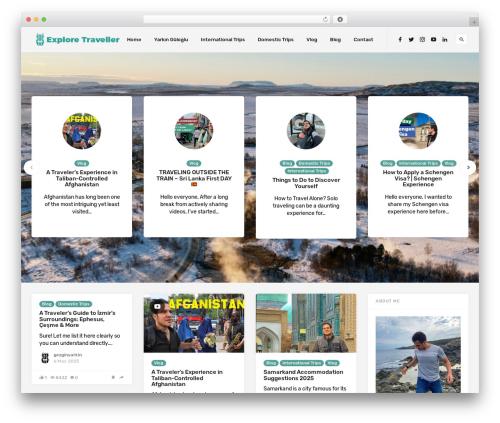Click Blog tag on Samarkand post
The width and height of the screenshot is (500, 423).
tap(271, 363)
